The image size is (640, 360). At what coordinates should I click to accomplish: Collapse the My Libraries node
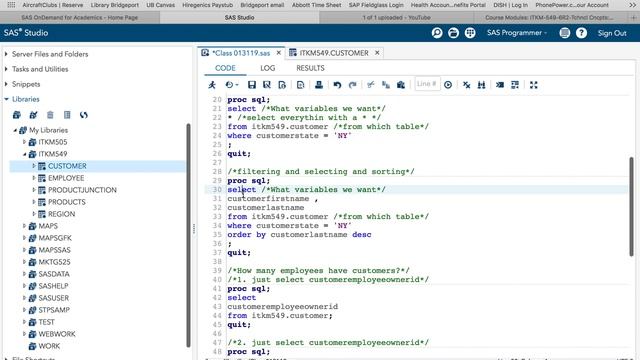(x=15, y=130)
